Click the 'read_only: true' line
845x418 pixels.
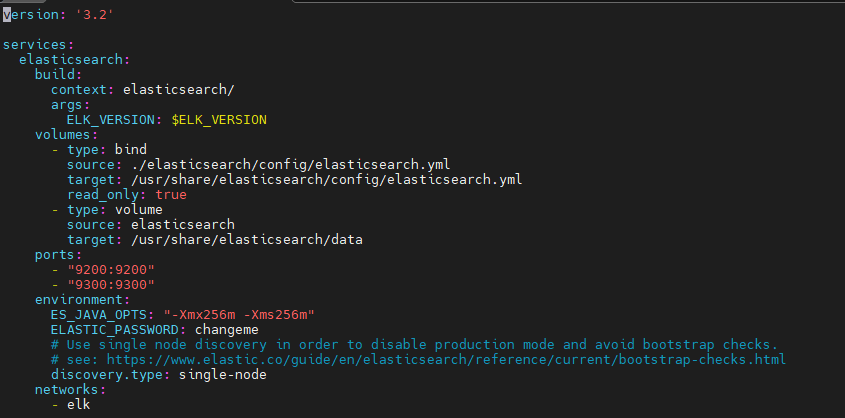click(x=127, y=194)
